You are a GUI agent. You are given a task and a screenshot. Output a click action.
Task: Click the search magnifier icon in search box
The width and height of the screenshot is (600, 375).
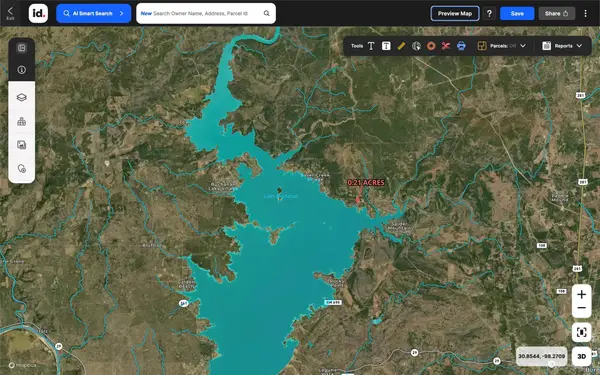pos(266,13)
